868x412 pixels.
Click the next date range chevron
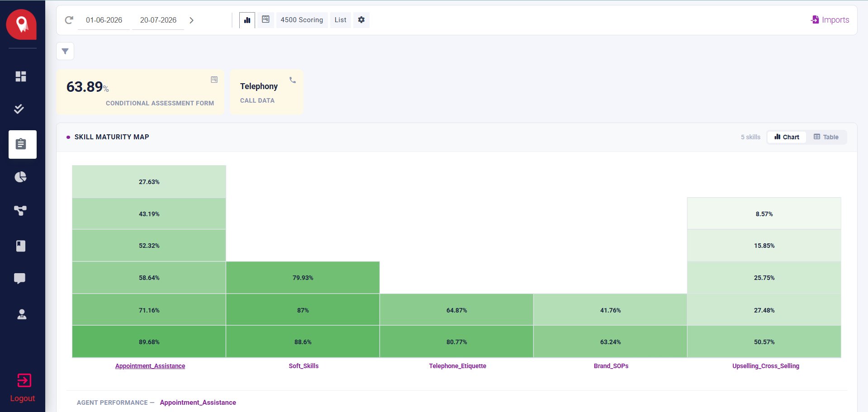click(x=192, y=20)
